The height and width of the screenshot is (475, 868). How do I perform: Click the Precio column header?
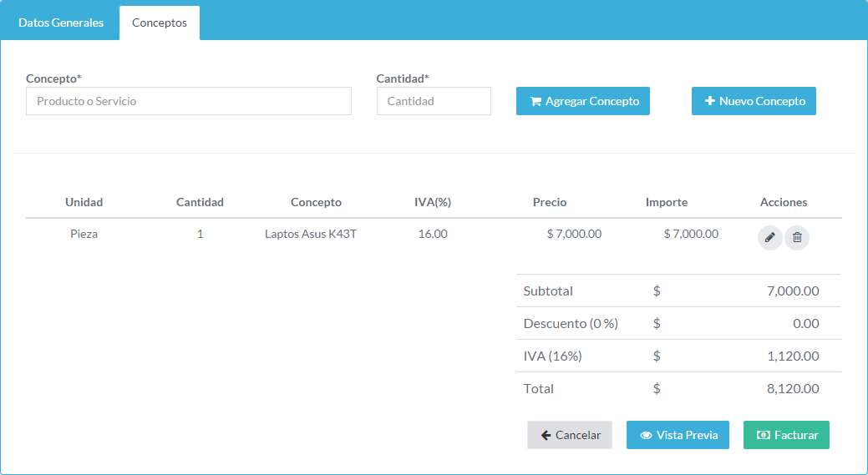(x=550, y=202)
